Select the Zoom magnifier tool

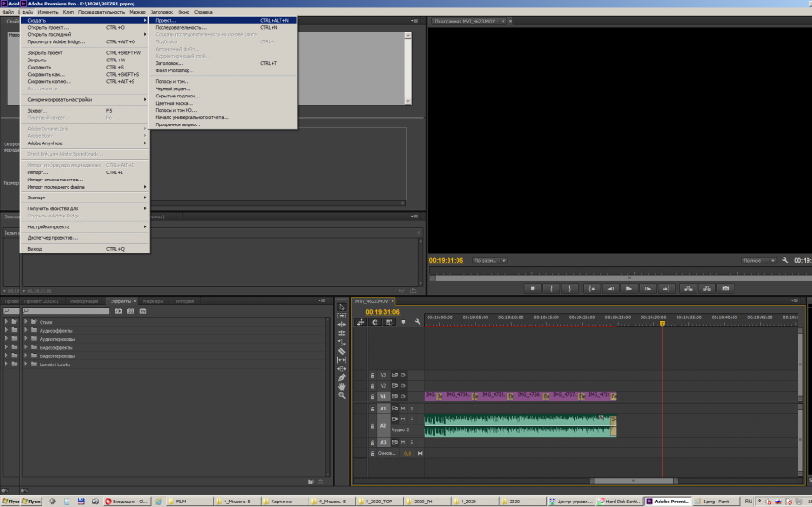coord(342,395)
